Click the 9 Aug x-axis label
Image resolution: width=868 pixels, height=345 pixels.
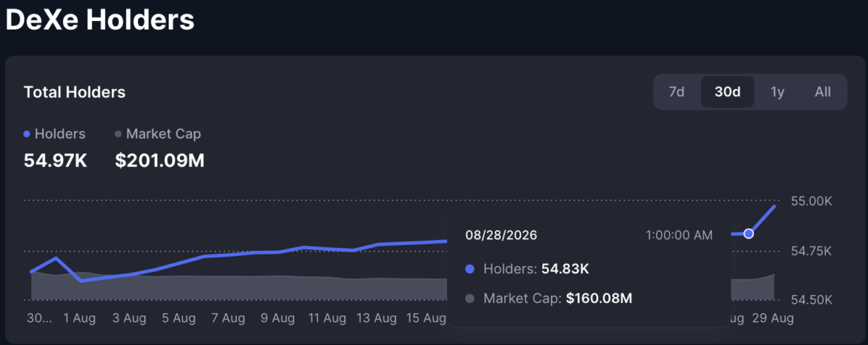pyautogui.click(x=278, y=318)
